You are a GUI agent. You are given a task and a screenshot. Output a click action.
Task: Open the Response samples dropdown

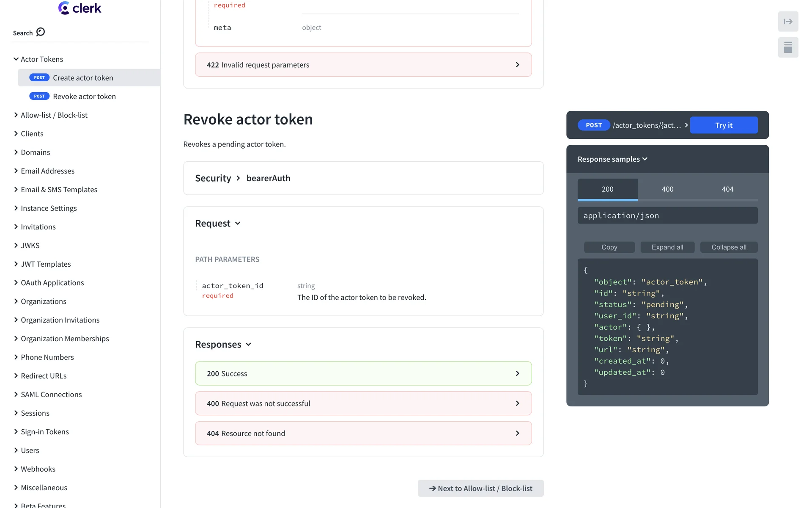pyautogui.click(x=612, y=159)
